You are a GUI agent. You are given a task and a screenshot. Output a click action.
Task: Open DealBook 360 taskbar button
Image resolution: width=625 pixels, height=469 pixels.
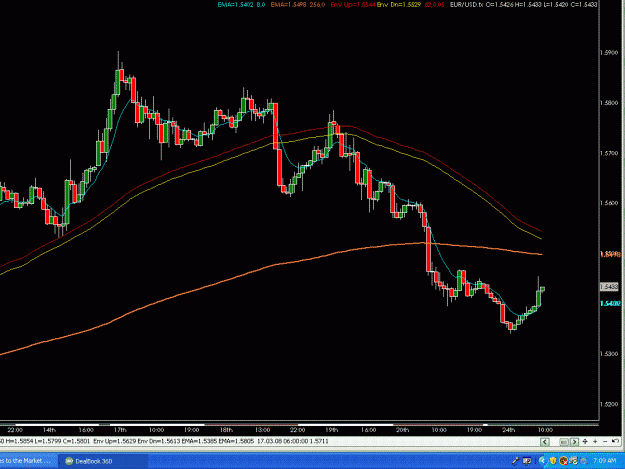click(104, 461)
